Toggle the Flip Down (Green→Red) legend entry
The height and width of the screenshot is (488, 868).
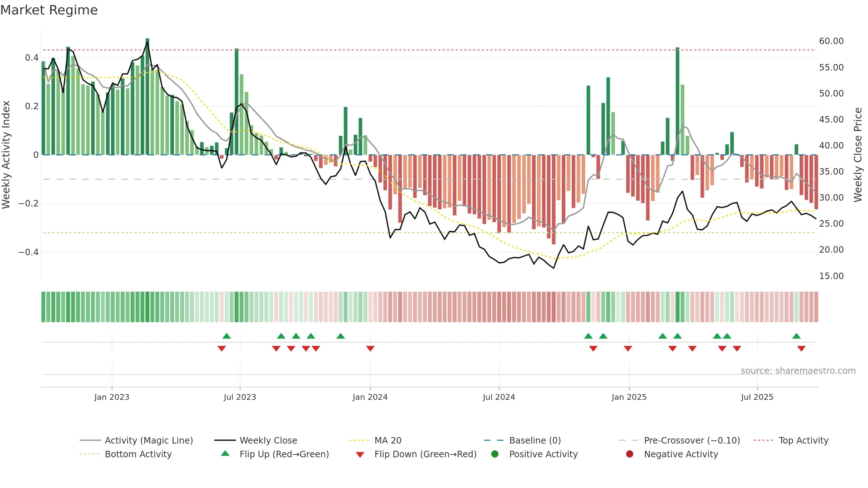[x=416, y=454]
